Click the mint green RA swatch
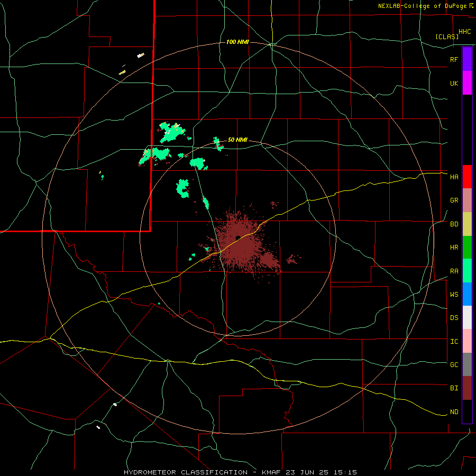 pyautogui.click(x=467, y=271)
